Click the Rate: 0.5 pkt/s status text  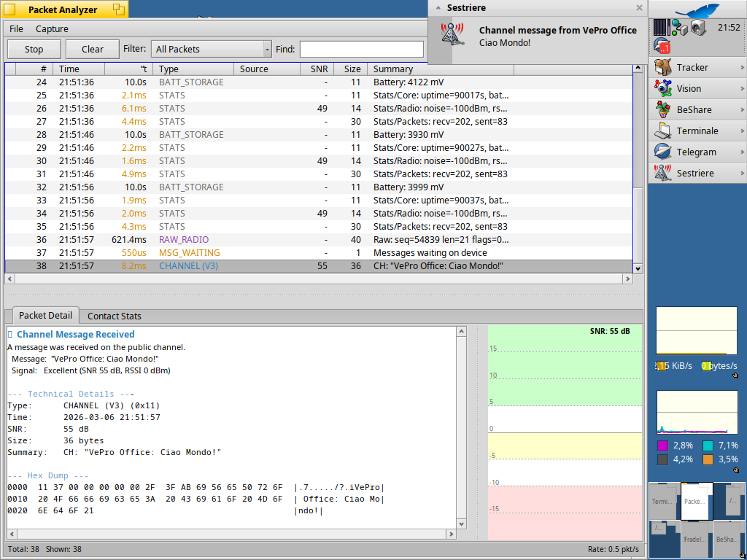click(613, 549)
